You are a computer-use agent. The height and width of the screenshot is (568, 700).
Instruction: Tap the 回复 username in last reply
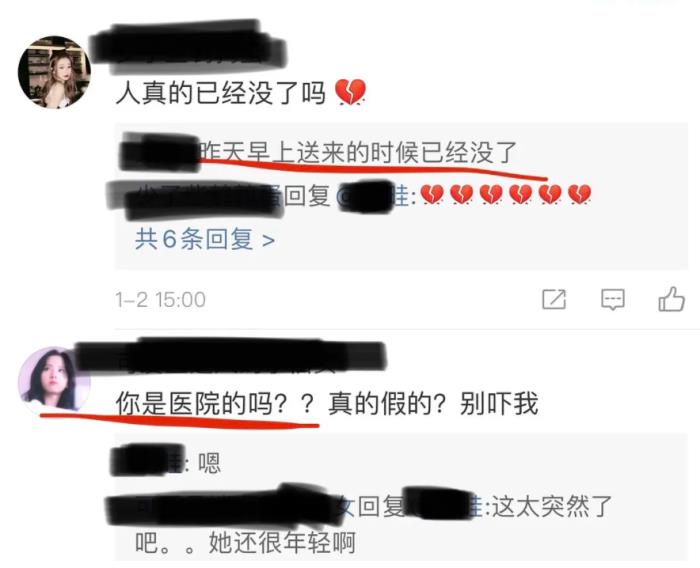442,506
